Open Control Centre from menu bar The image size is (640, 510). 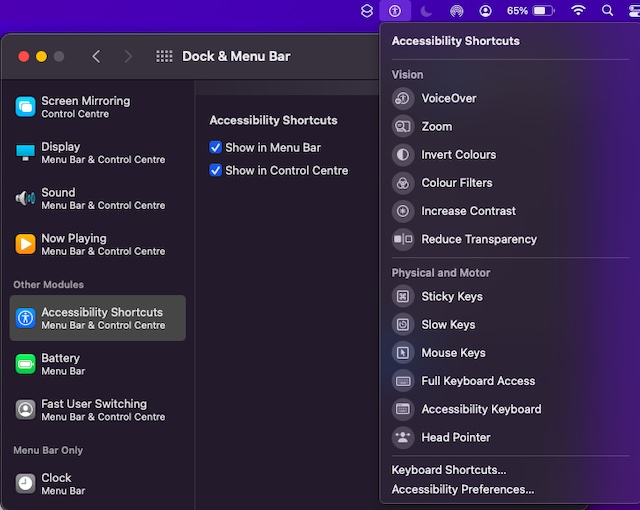pos(634,11)
